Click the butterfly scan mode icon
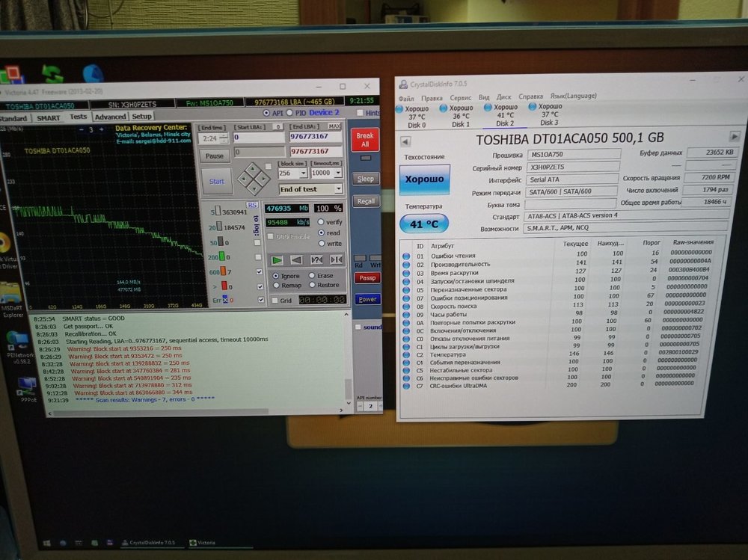Screen dimensions: 748x560 (337, 260)
